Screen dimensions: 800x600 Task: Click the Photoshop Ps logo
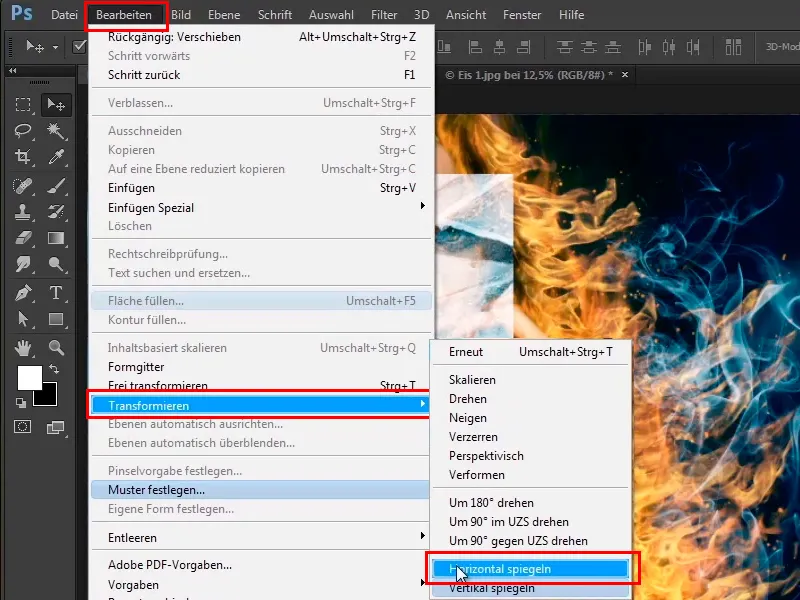click(x=21, y=13)
